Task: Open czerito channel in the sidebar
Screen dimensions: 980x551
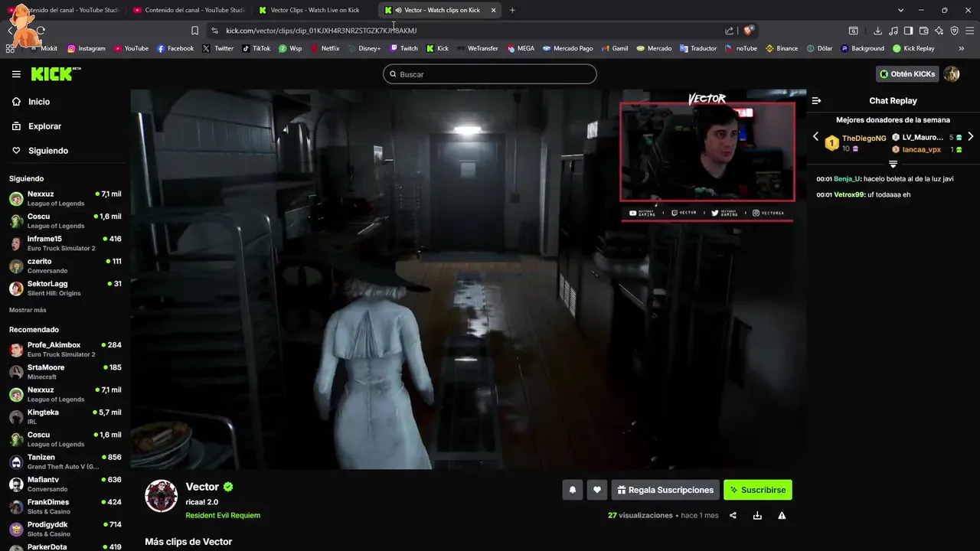Action: (65, 266)
